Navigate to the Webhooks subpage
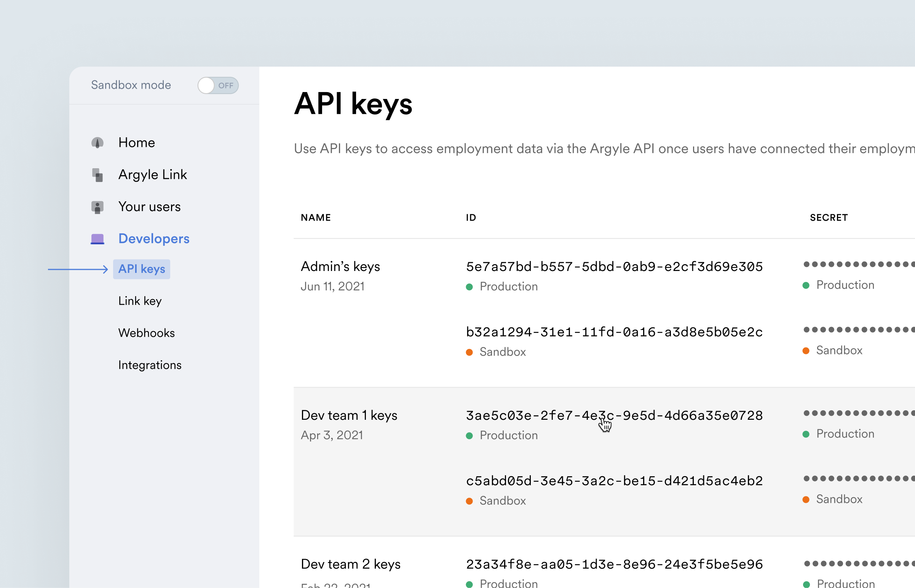 146,333
